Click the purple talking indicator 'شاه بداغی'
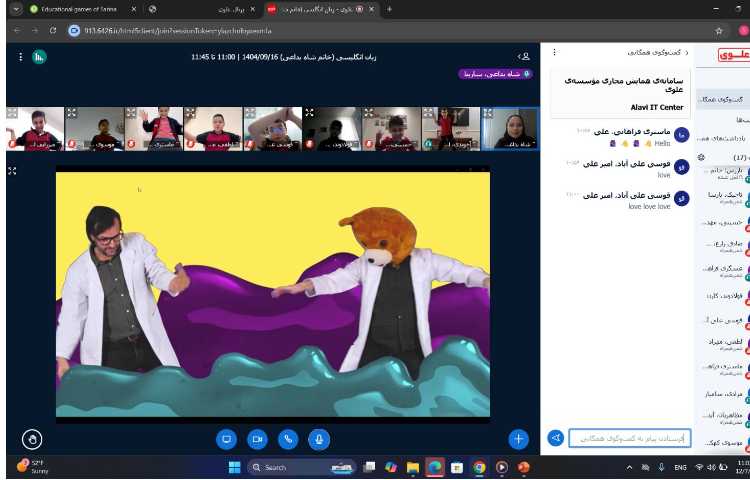 pyautogui.click(x=496, y=74)
